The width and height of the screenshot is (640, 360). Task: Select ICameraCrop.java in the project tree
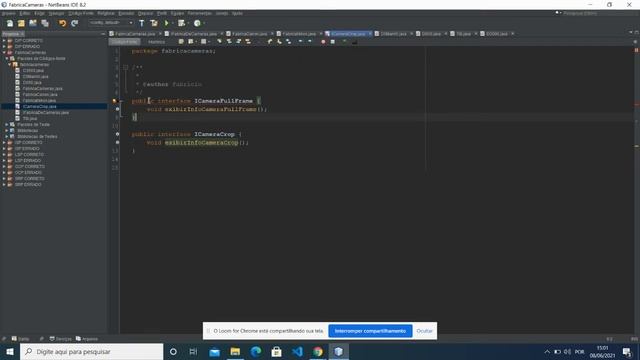point(40,107)
